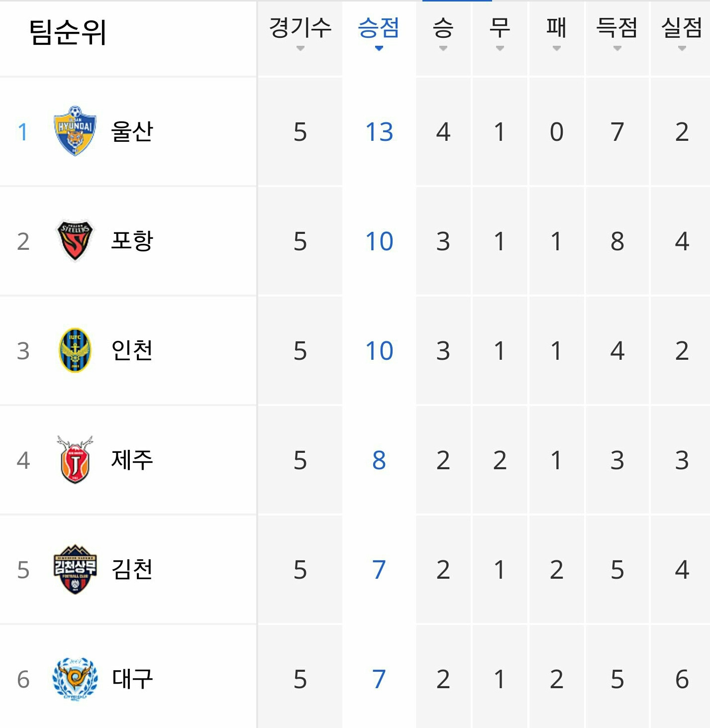Select the 득점 column header label
710x728 pixels.
(x=617, y=27)
